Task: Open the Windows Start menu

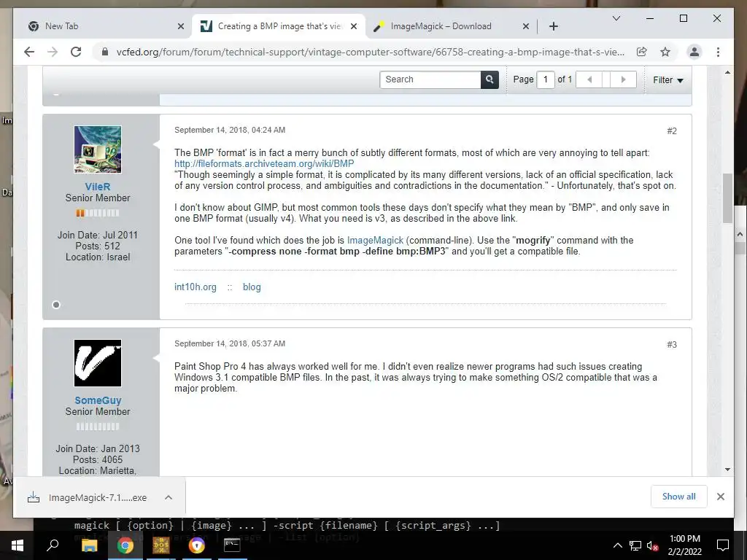Action: pyautogui.click(x=18, y=545)
